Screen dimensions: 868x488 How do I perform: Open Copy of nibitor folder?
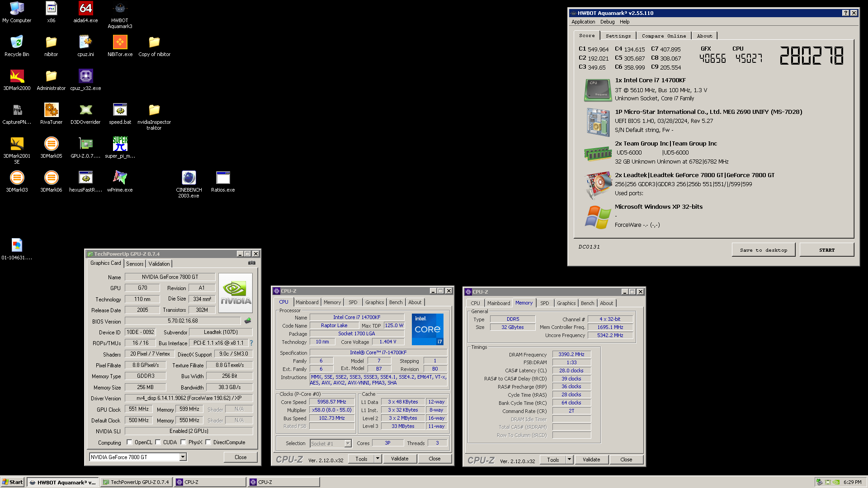pyautogui.click(x=154, y=46)
